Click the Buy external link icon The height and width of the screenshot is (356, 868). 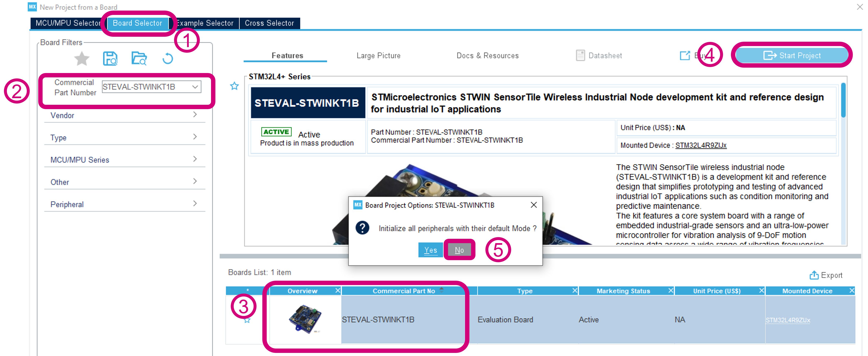(x=685, y=56)
